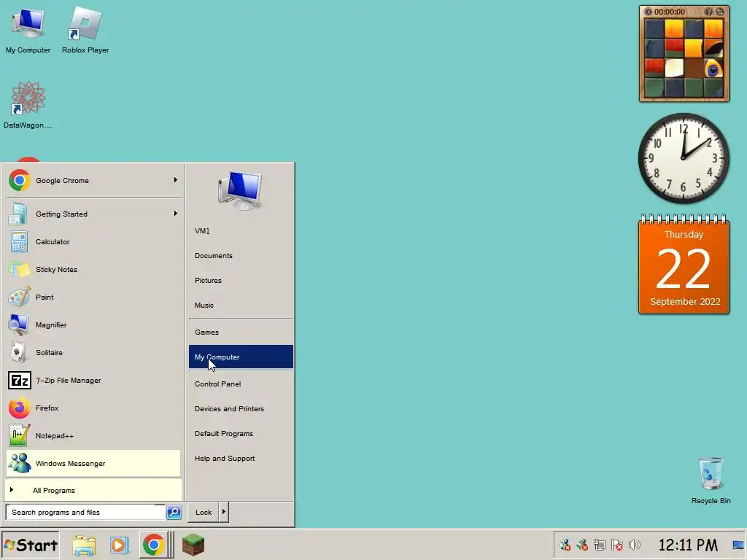Image resolution: width=747 pixels, height=560 pixels.
Task: Open Control Panel
Action: [x=241, y=384]
